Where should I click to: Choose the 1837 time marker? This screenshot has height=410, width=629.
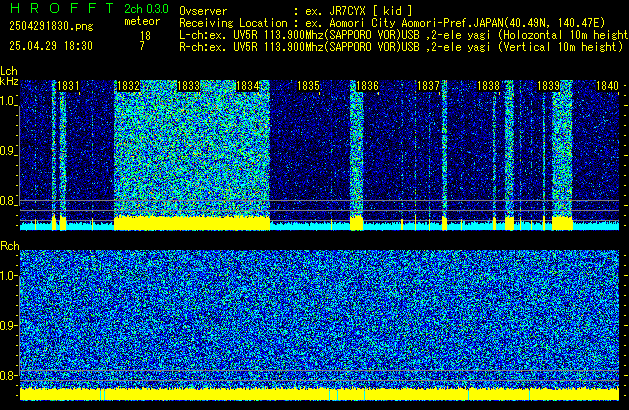(428, 86)
